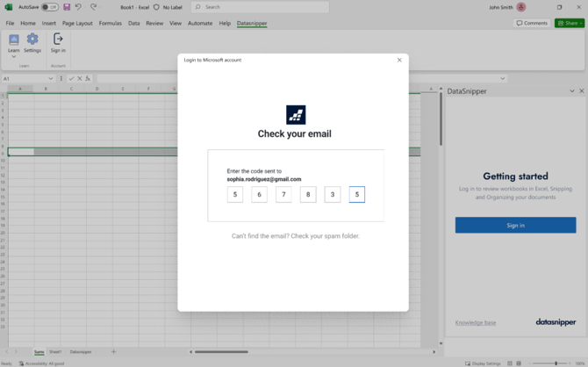Open the DataSnipper Settings gear icon
This screenshot has height=367, width=588.
tap(32, 40)
